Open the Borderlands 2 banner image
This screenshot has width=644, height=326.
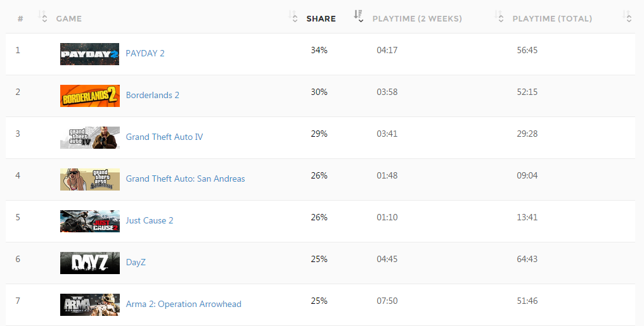tap(89, 96)
